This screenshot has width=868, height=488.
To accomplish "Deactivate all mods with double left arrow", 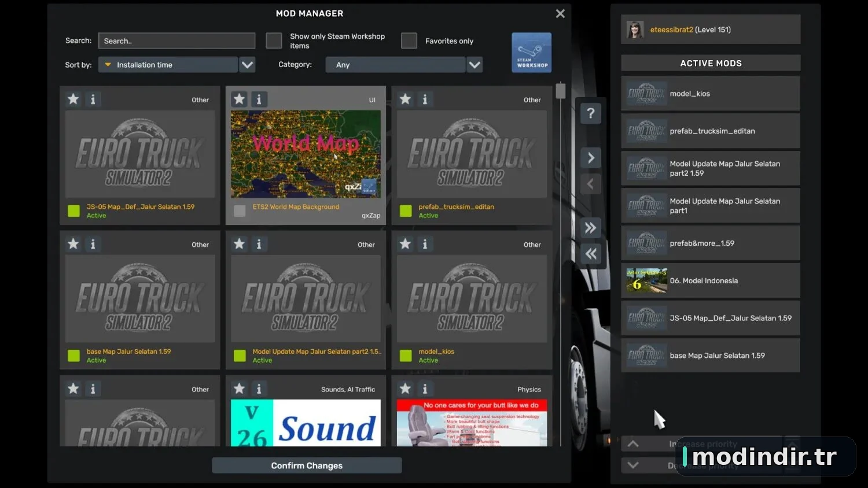I will point(590,253).
